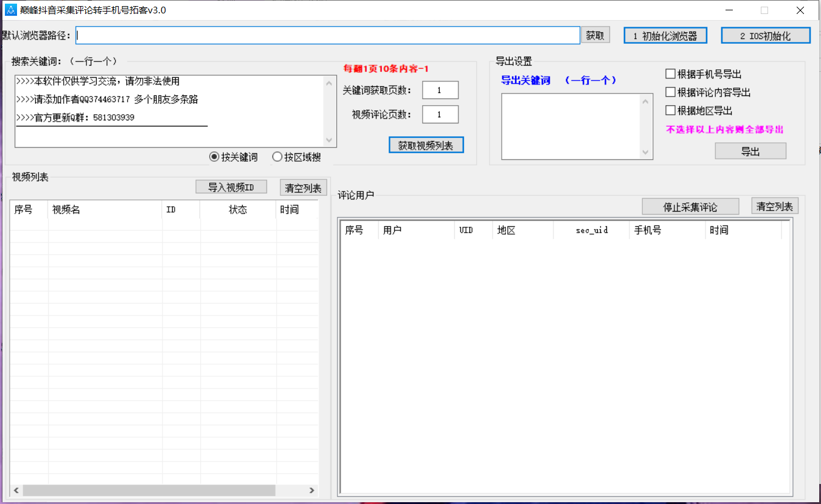This screenshot has height=504, width=821.
Task: Click the app icon in the title bar
Action: [x=10, y=10]
